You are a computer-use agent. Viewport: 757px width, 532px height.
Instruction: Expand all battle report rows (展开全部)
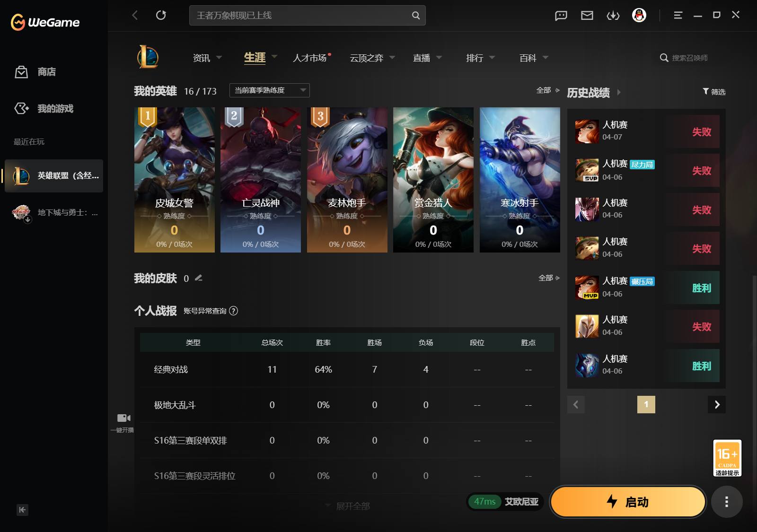[x=348, y=506]
